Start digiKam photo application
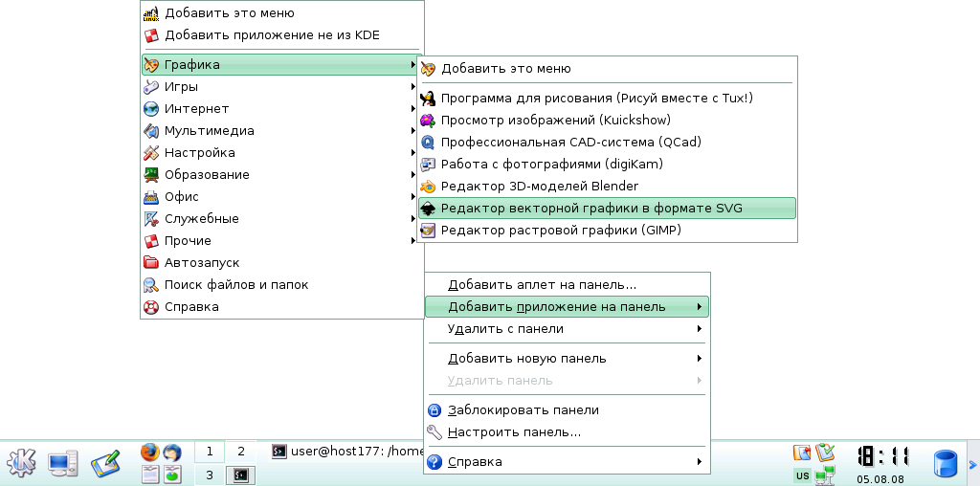Image resolution: width=980 pixels, height=486 pixels. pyautogui.click(x=551, y=164)
